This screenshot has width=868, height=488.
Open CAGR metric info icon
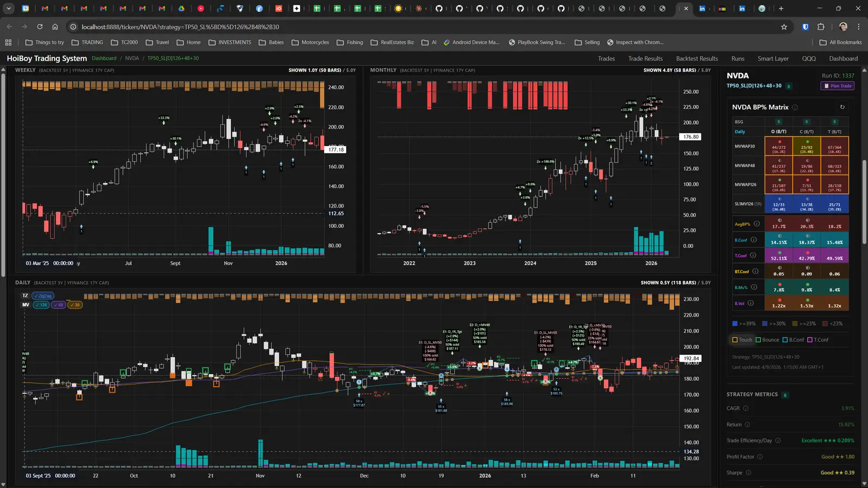click(x=745, y=408)
